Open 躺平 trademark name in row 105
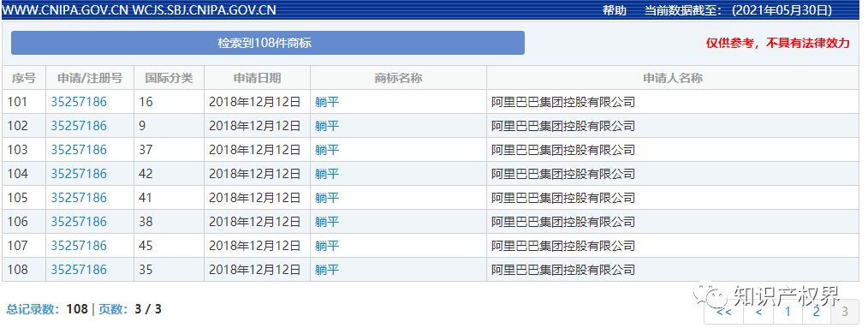This screenshot has width=868, height=334. [327, 198]
